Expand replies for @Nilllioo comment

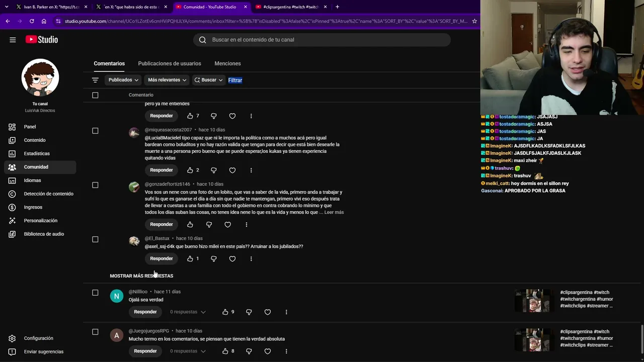[x=188, y=312]
